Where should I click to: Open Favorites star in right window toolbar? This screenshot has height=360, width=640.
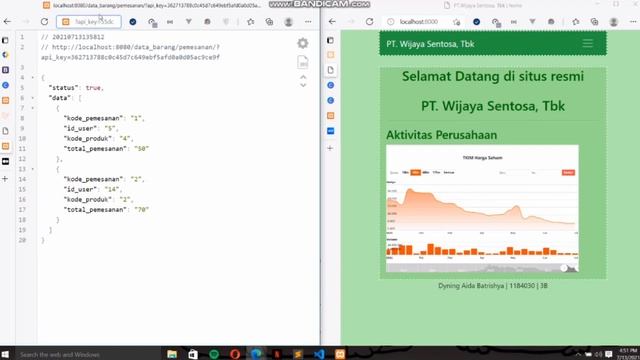tap(576, 22)
